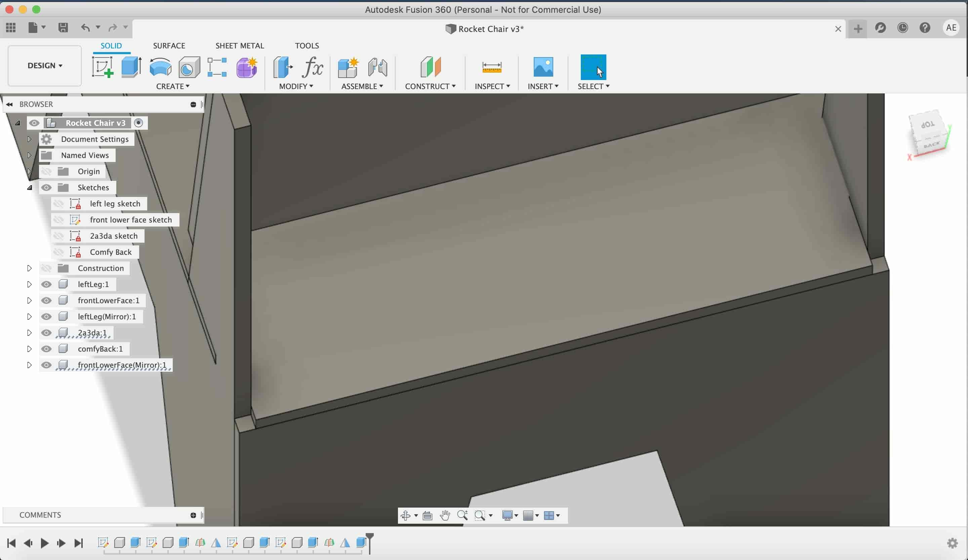
Task: Switch to the TOOLS tab
Action: 307,46
